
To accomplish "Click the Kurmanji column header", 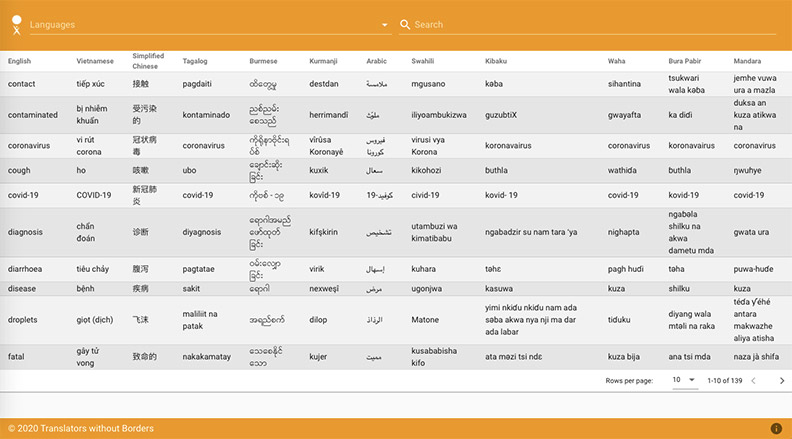I will (x=324, y=61).
